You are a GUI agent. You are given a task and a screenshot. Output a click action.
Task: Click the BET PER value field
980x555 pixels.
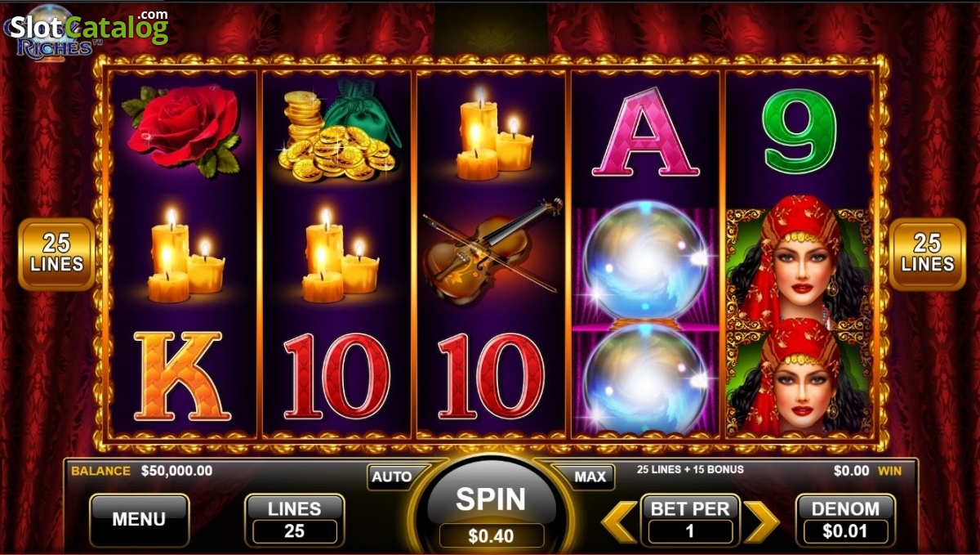pos(690,530)
